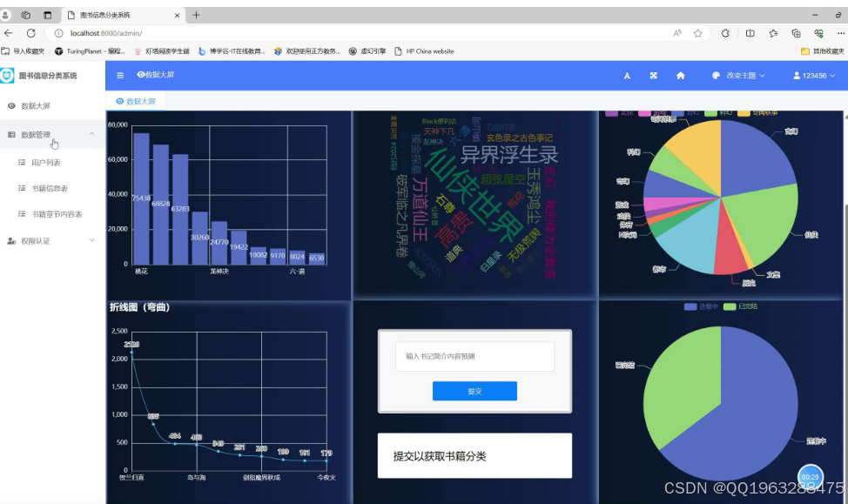Click the 权限认证 users icon in sidebar
The width and height of the screenshot is (848, 504).
point(11,240)
